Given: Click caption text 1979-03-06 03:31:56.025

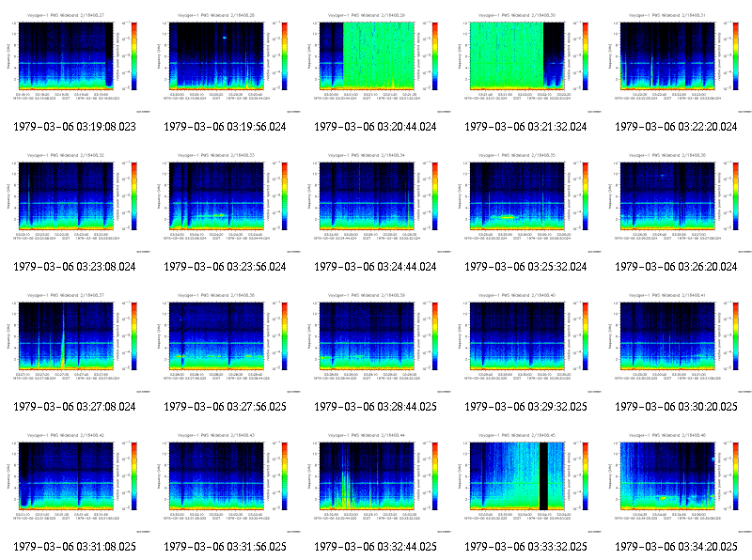Looking at the screenshot, I should point(225,547).
